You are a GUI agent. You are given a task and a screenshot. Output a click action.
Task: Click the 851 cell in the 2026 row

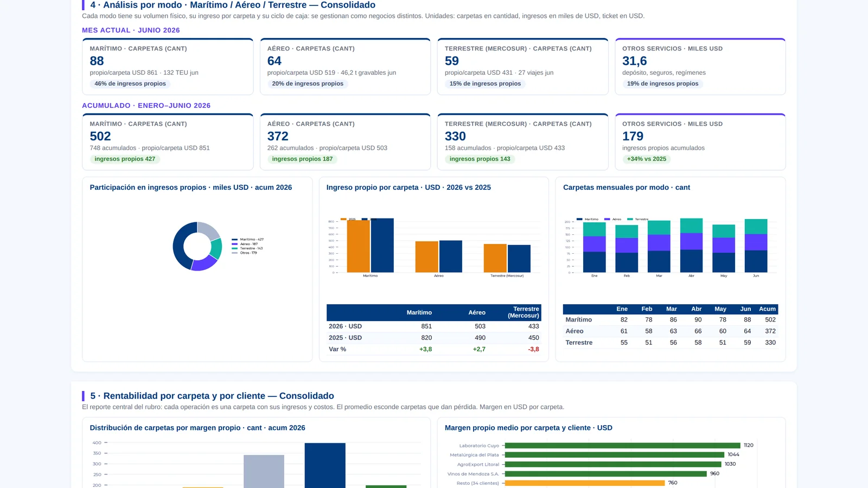point(426,326)
